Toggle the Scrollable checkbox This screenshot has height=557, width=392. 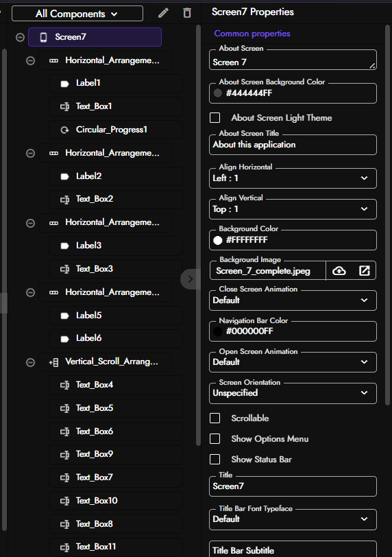pyautogui.click(x=215, y=418)
